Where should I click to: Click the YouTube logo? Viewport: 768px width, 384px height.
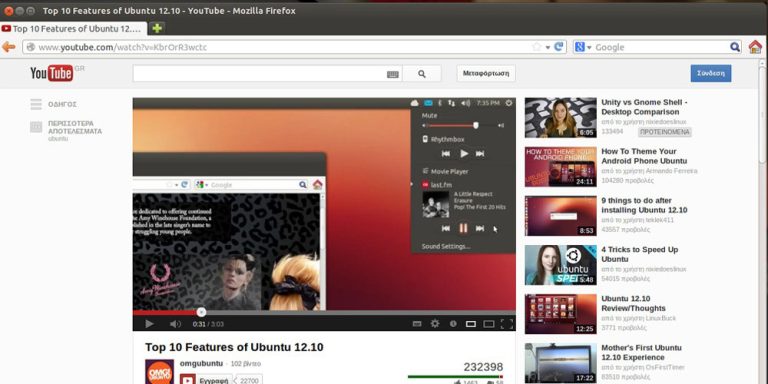(x=52, y=73)
